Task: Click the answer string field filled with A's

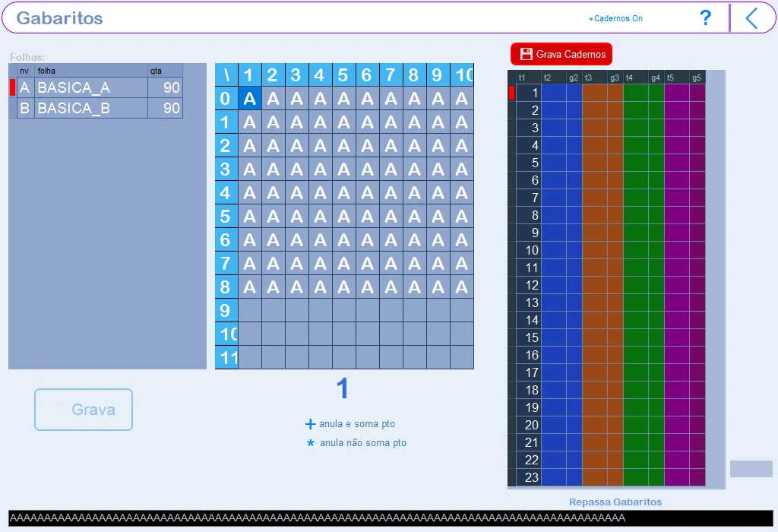Action: (391, 518)
